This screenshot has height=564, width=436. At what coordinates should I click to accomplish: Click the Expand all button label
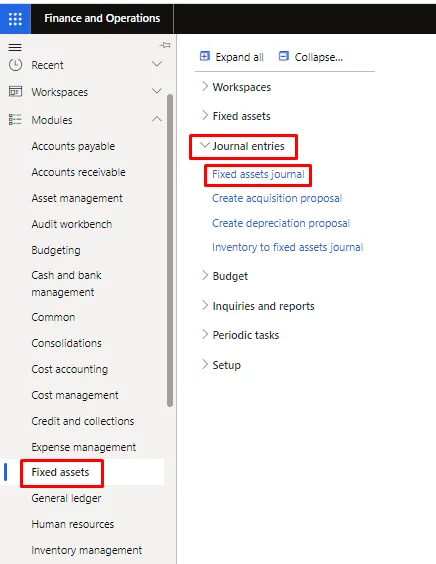(240, 57)
